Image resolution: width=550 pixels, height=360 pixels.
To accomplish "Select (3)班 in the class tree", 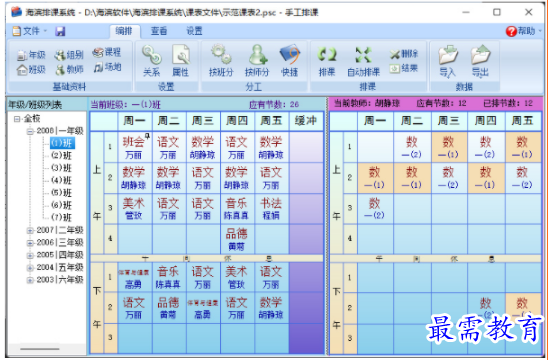I will tap(62, 168).
